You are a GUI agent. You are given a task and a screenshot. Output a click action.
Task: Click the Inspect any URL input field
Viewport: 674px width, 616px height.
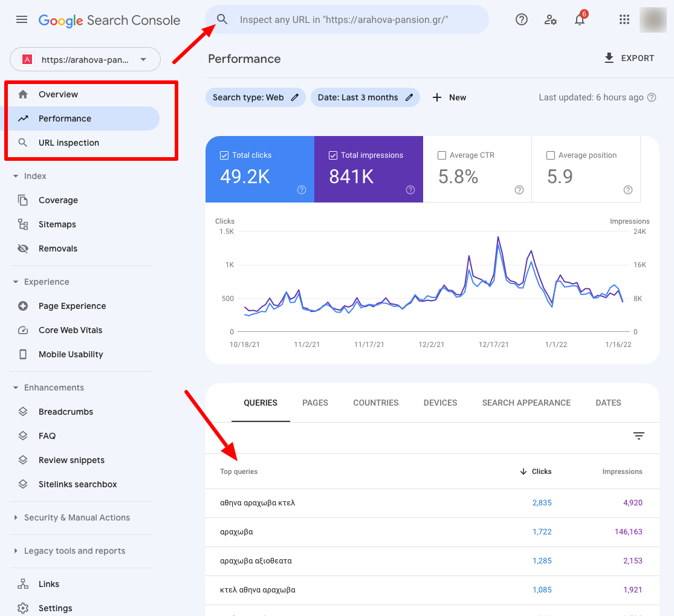click(346, 20)
